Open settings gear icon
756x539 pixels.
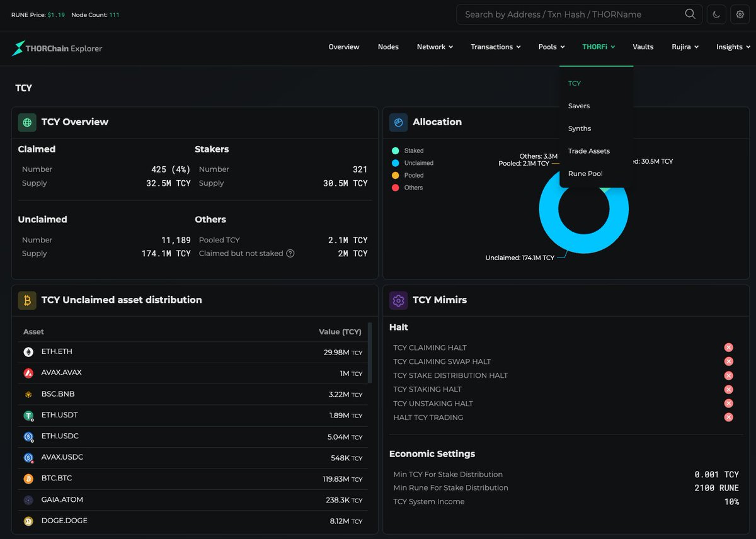pos(740,14)
